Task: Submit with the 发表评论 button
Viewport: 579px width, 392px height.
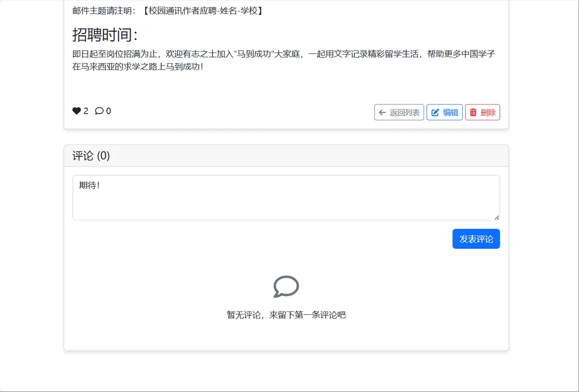Action: click(x=476, y=239)
